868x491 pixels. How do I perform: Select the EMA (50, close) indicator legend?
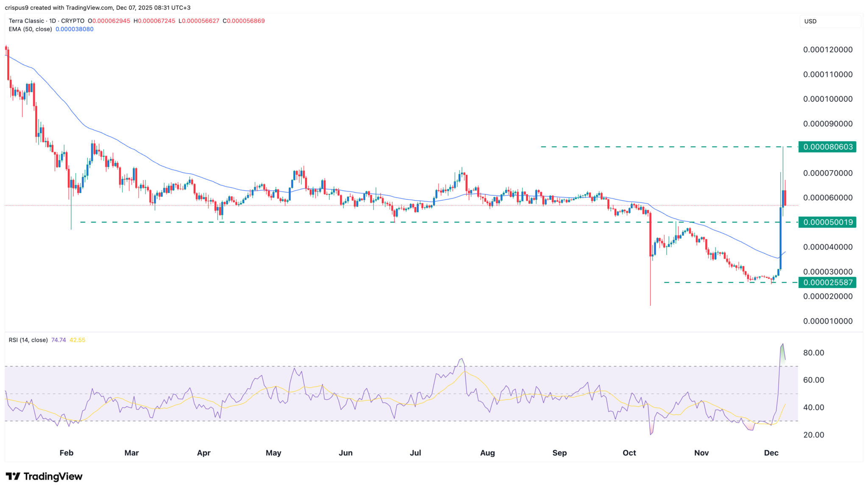(x=31, y=29)
